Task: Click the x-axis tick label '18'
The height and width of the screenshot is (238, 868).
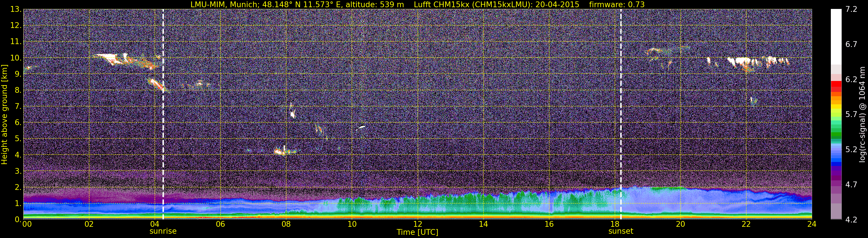Action: click(614, 224)
